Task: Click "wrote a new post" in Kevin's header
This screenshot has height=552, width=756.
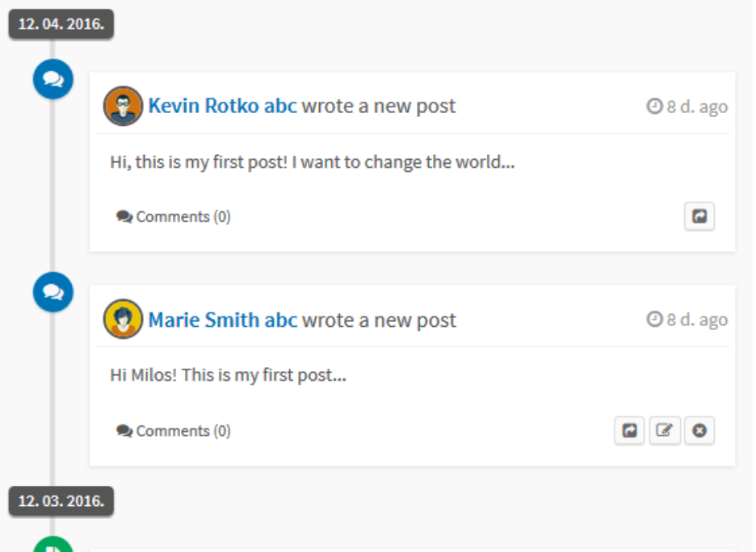Action: pyautogui.click(x=379, y=106)
